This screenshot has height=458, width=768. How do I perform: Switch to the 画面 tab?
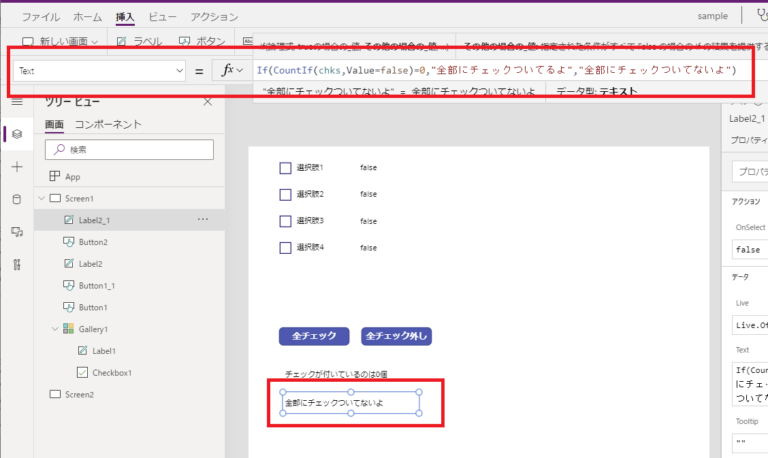54,124
